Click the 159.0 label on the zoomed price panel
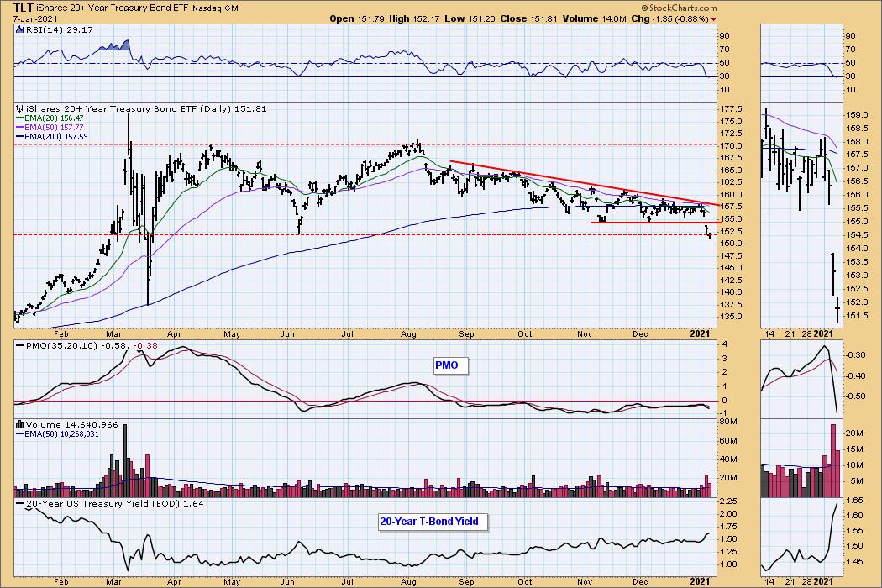The width and height of the screenshot is (882, 588). [x=858, y=115]
